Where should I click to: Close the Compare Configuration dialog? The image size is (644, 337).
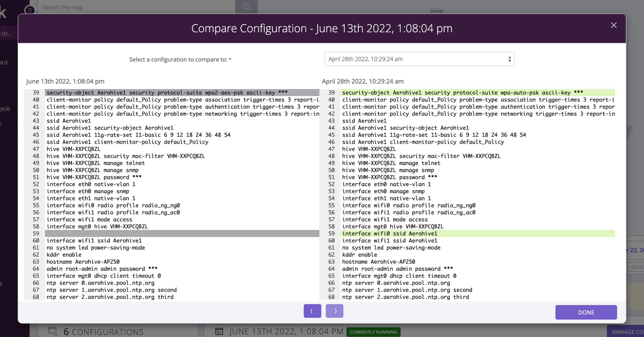pos(613,25)
